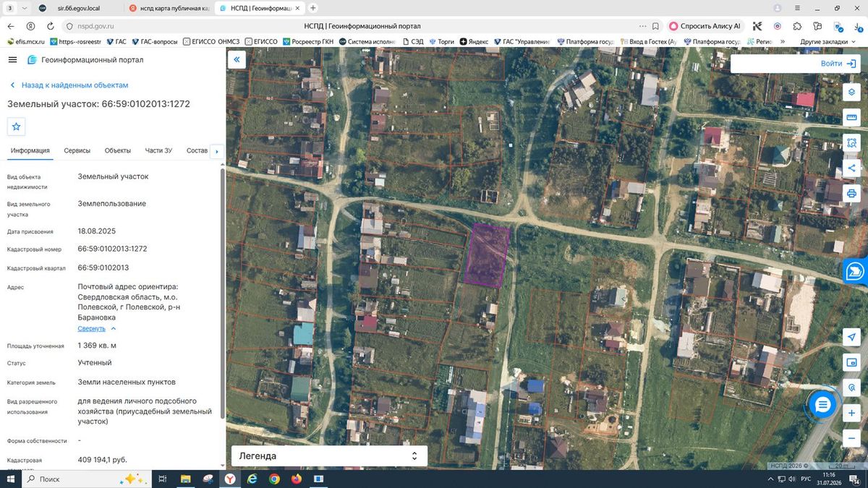Switch to the Состав tab
The height and width of the screenshot is (488, 868).
click(x=197, y=150)
